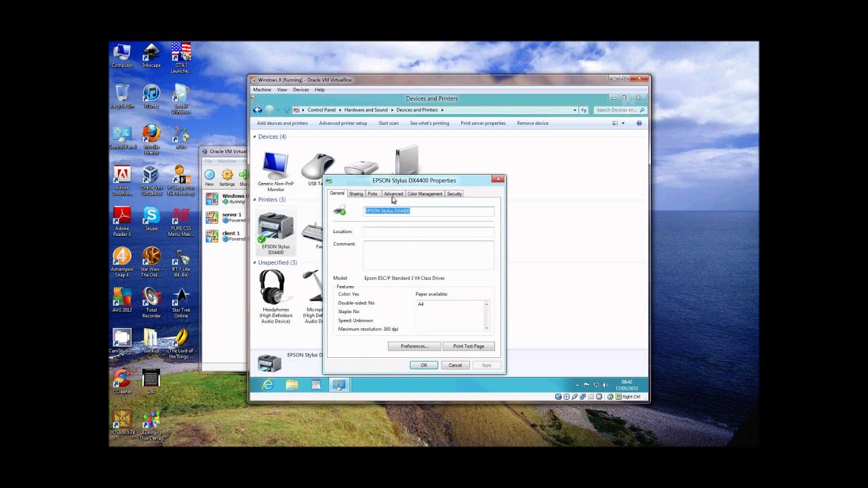Click Print server properties
Screen dimensions: 868x488
[x=483, y=123]
